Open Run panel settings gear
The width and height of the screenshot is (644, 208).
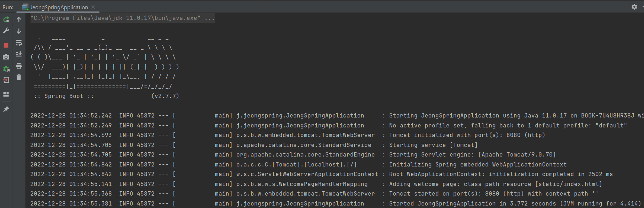pyautogui.click(x=634, y=7)
